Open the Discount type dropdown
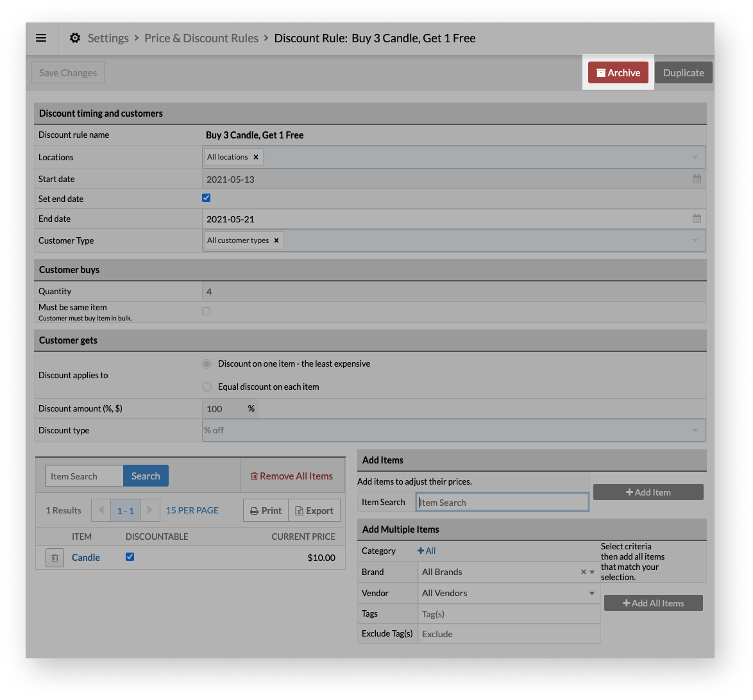Viewport: 753px width, 700px height. [x=454, y=430]
